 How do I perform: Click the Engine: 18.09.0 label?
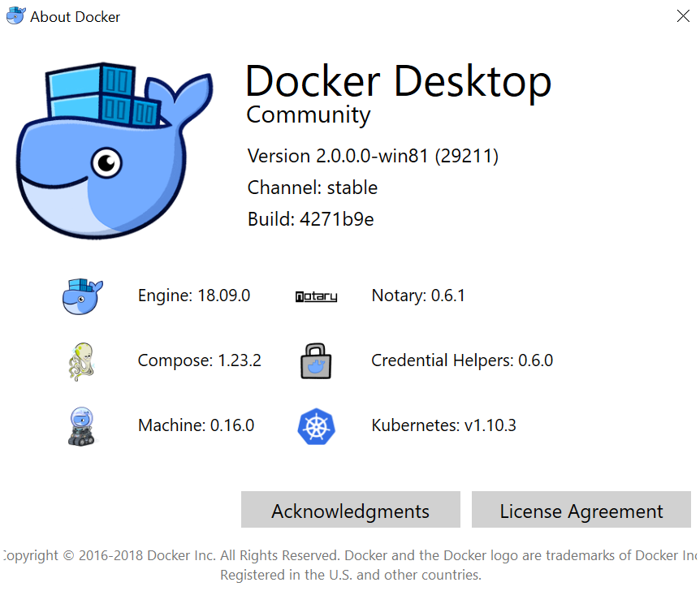(194, 296)
